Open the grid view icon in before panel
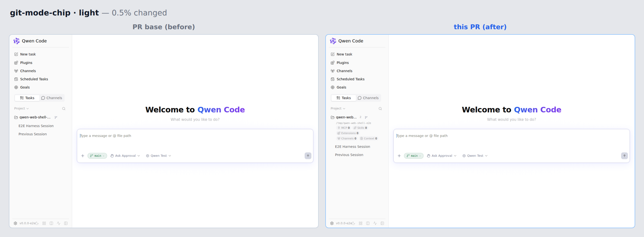644x237 pixels. coord(44,223)
